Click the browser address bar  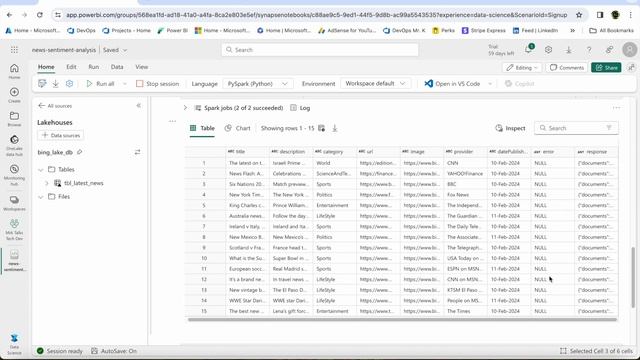click(316, 15)
